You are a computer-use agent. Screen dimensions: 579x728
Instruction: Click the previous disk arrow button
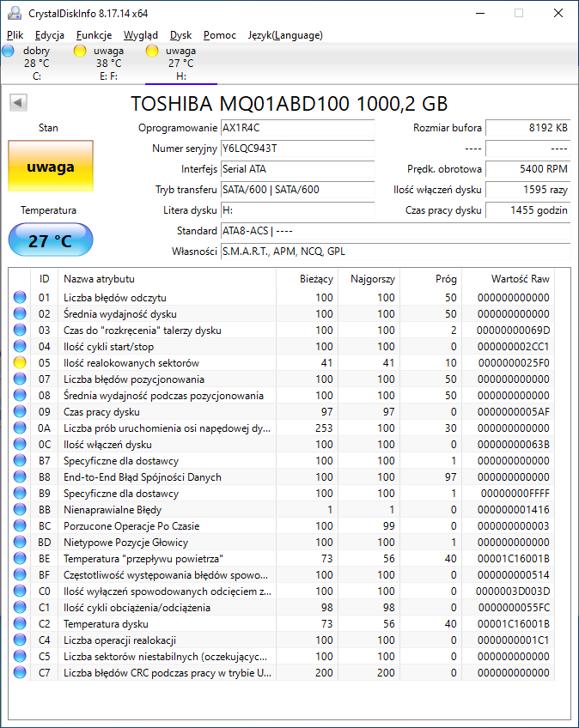19,103
